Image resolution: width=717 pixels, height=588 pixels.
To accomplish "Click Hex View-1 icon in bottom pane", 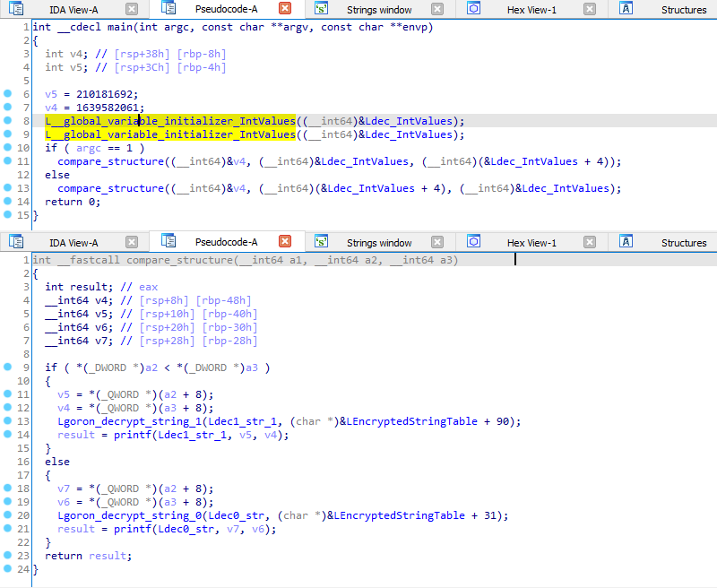I will 474,241.
